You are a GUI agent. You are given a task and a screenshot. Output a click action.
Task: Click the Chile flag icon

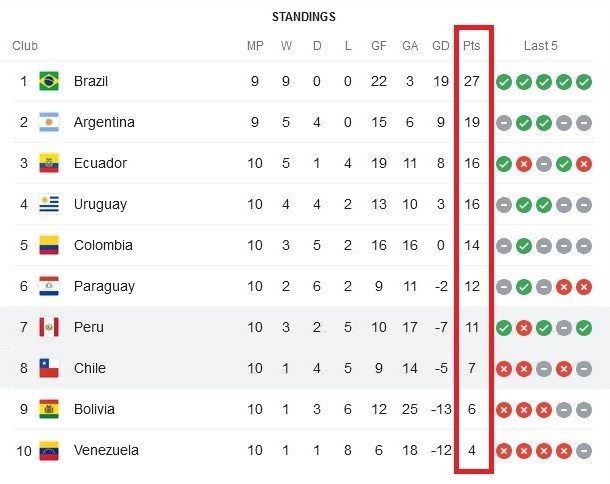point(48,368)
